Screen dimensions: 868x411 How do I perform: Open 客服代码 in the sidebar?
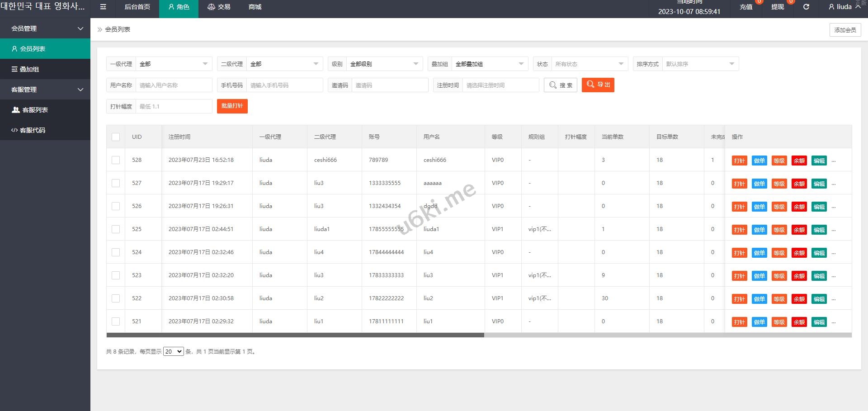(x=45, y=130)
